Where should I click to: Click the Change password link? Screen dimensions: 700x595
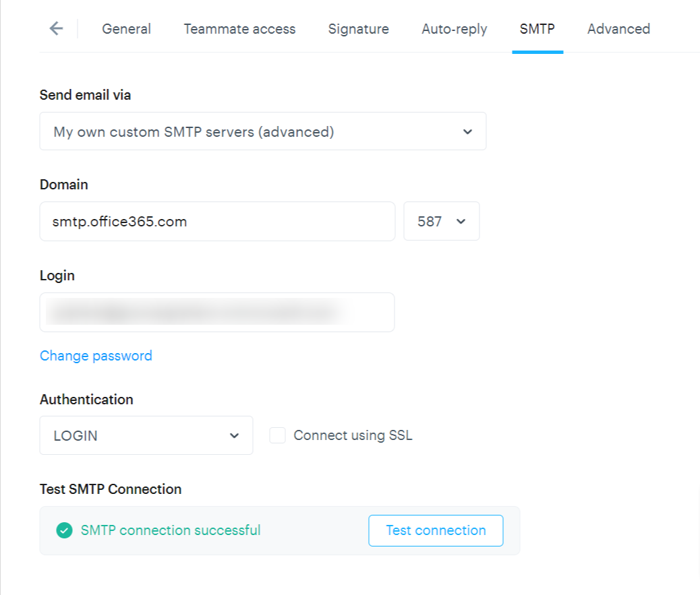(x=96, y=356)
